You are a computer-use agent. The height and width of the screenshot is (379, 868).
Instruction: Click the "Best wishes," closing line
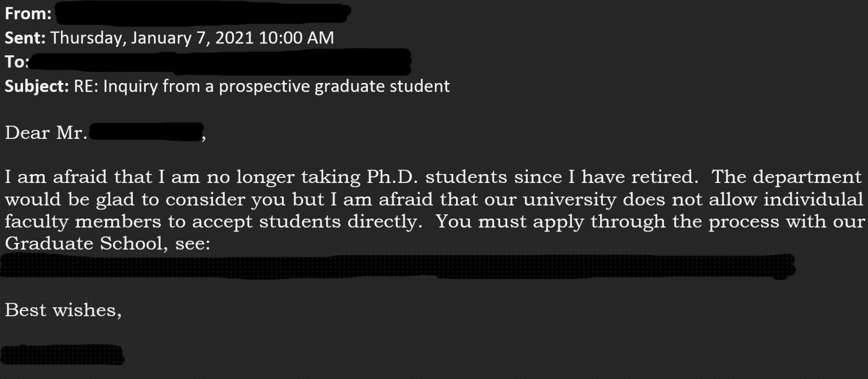63,310
